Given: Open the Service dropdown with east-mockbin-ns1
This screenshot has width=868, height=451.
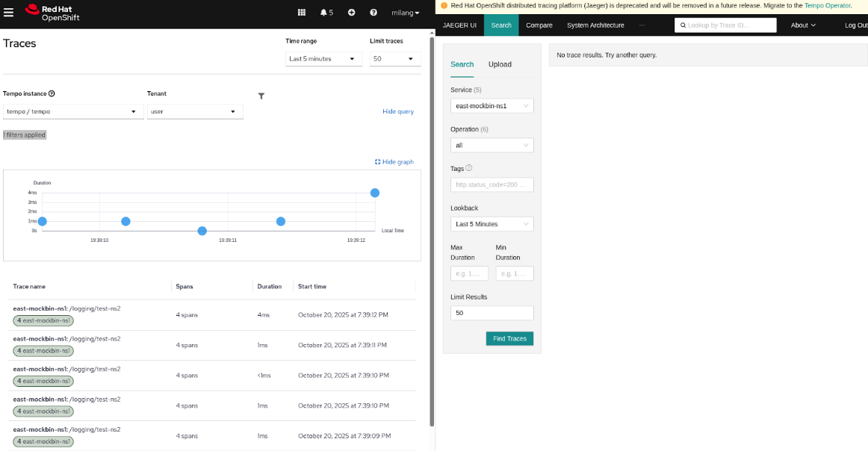Looking at the screenshot, I should tap(492, 106).
